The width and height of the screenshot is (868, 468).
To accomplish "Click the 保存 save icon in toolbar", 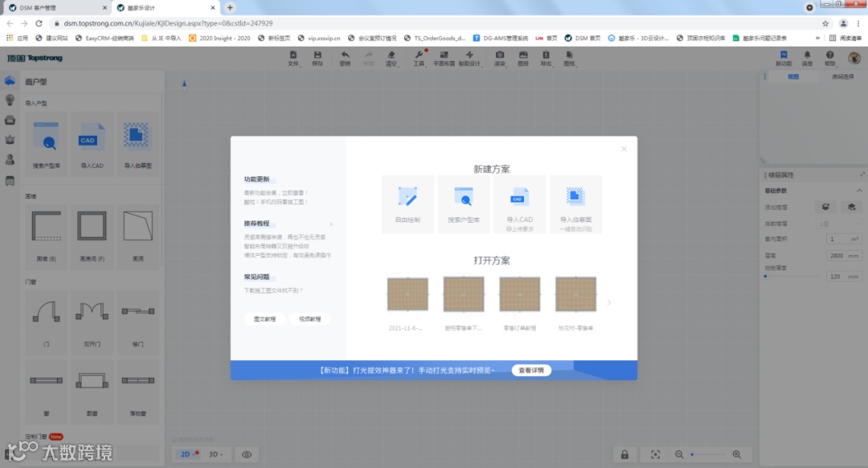I will click(x=317, y=58).
